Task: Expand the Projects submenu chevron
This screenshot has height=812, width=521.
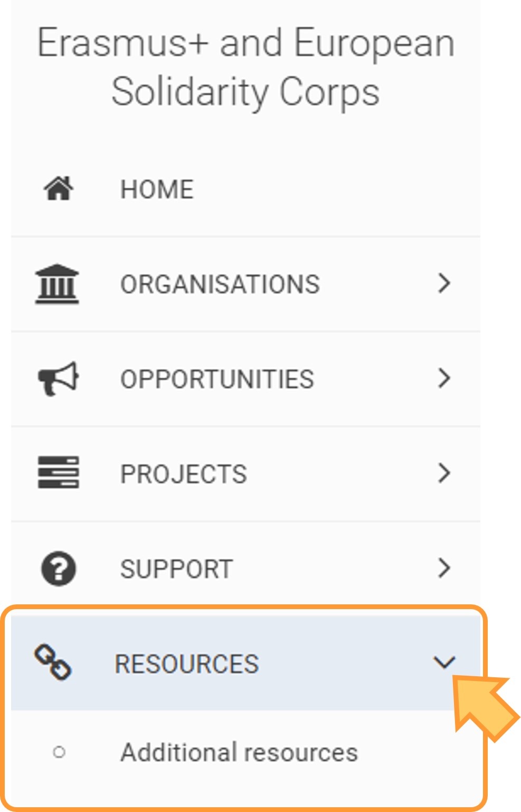Action: (x=444, y=473)
